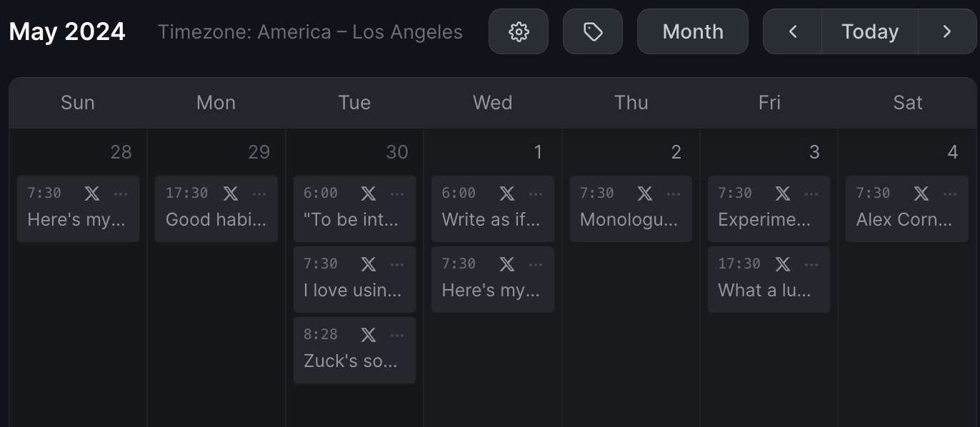980x427 pixels.
Task: Click X icon on "Alex Corn..." post
Action: (921, 193)
